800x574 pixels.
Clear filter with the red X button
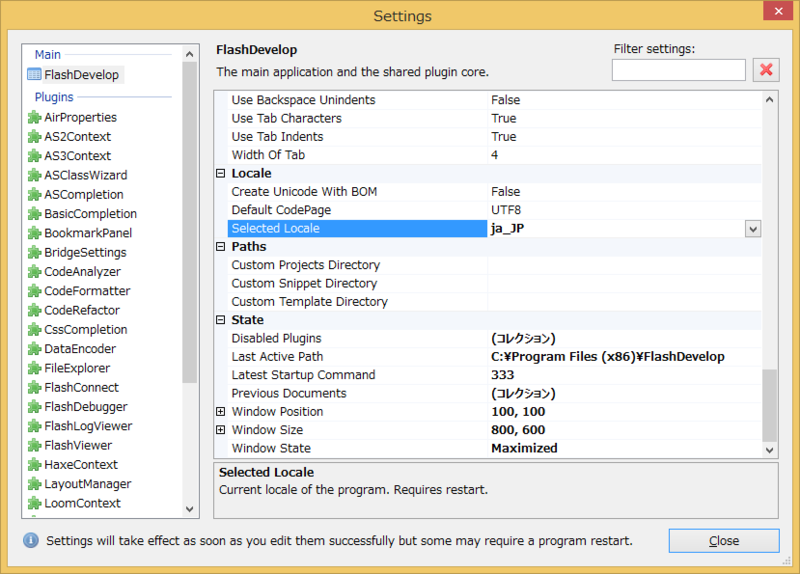pos(766,70)
